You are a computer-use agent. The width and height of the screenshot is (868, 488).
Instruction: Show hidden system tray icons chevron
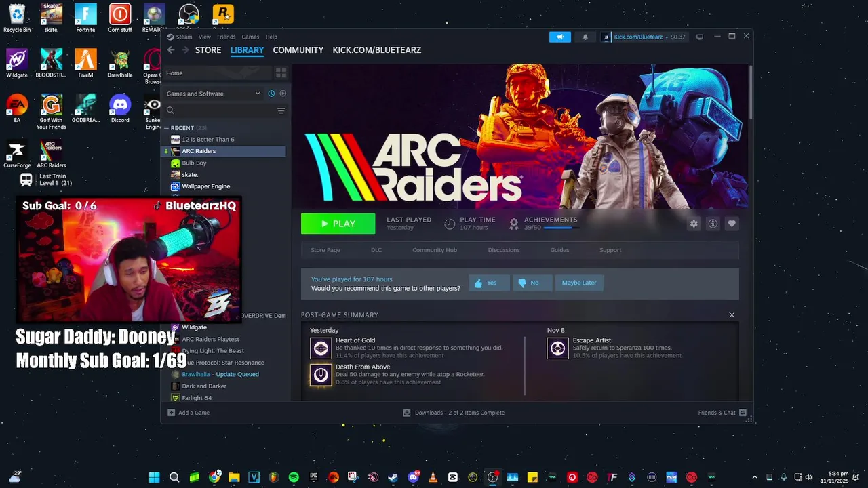pyautogui.click(x=755, y=477)
